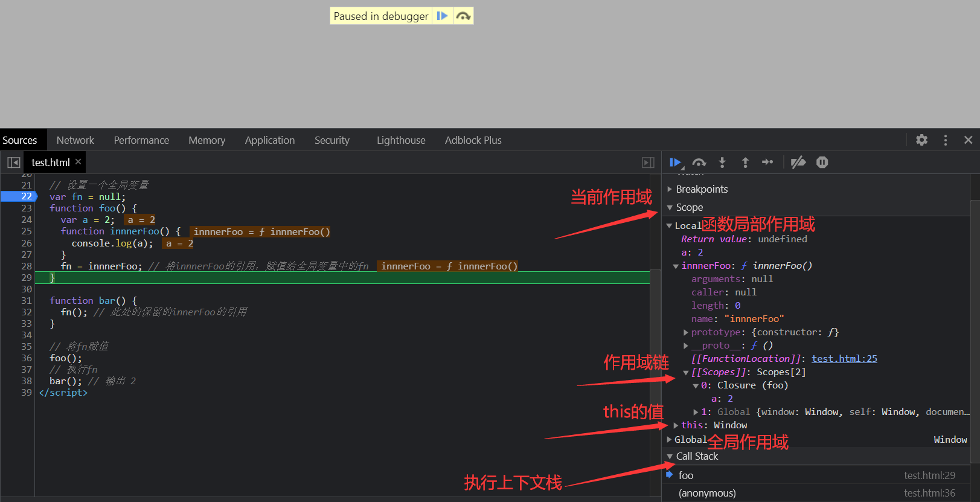Click the 'function bar() {' line
The width and height of the screenshot is (980, 502).
[93, 300]
